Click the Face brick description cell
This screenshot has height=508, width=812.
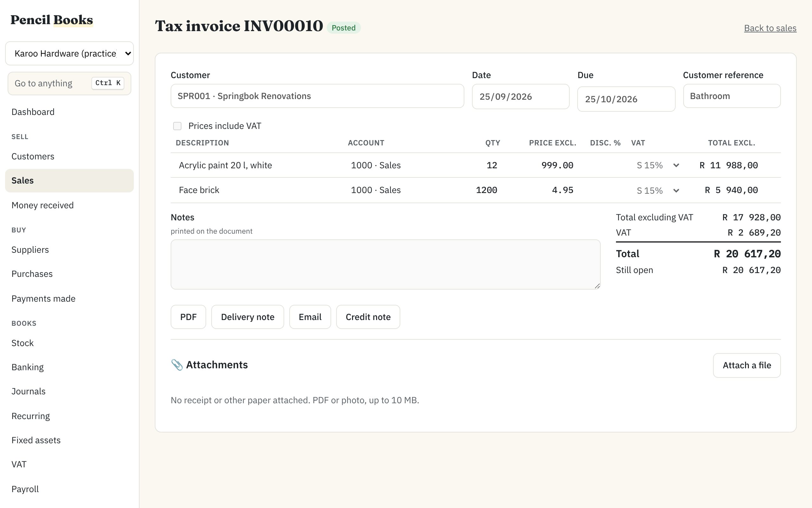point(199,190)
